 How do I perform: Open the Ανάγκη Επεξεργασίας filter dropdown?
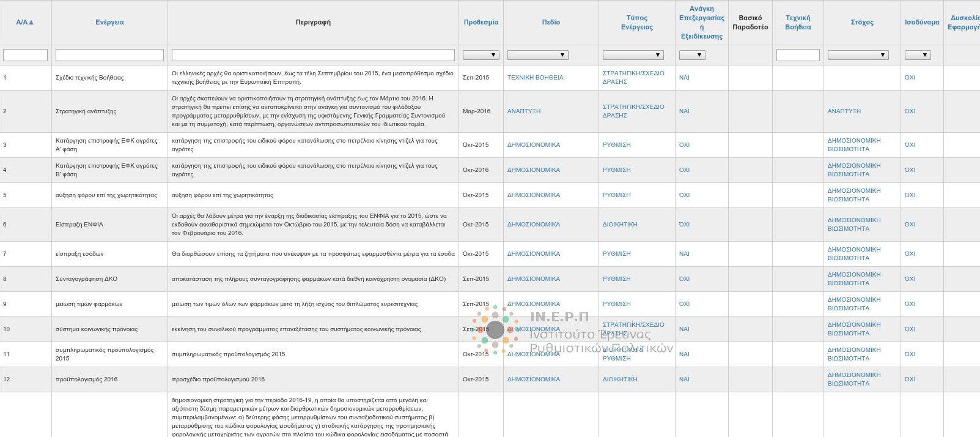point(692,55)
